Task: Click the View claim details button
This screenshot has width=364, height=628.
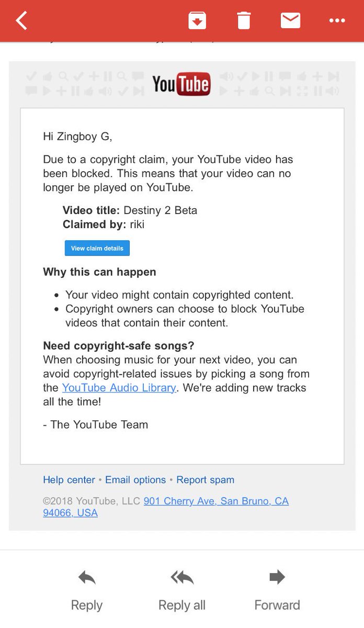Action: click(x=97, y=248)
